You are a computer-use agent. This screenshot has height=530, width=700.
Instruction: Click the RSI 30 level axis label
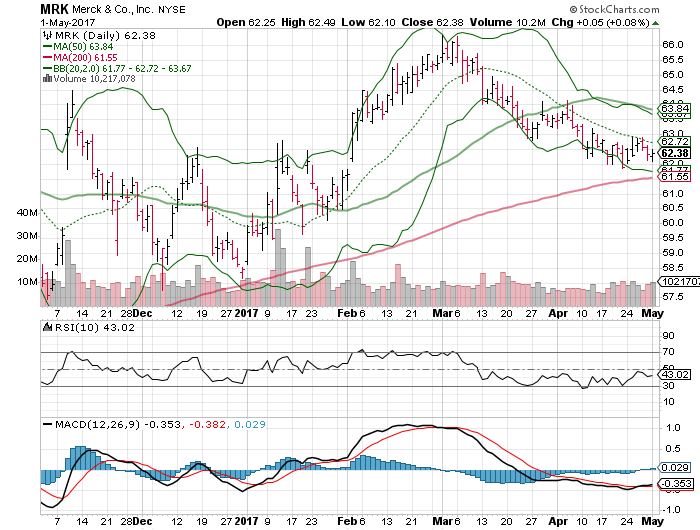click(668, 385)
